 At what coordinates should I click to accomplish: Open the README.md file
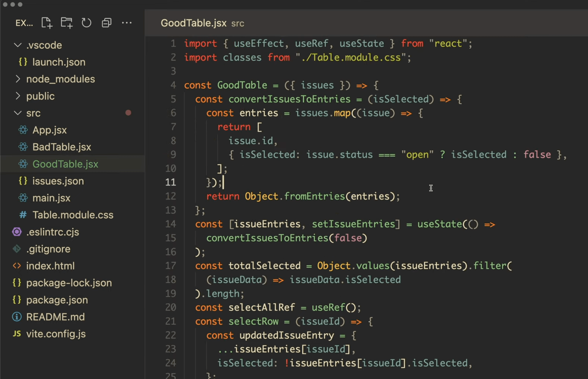coord(55,317)
